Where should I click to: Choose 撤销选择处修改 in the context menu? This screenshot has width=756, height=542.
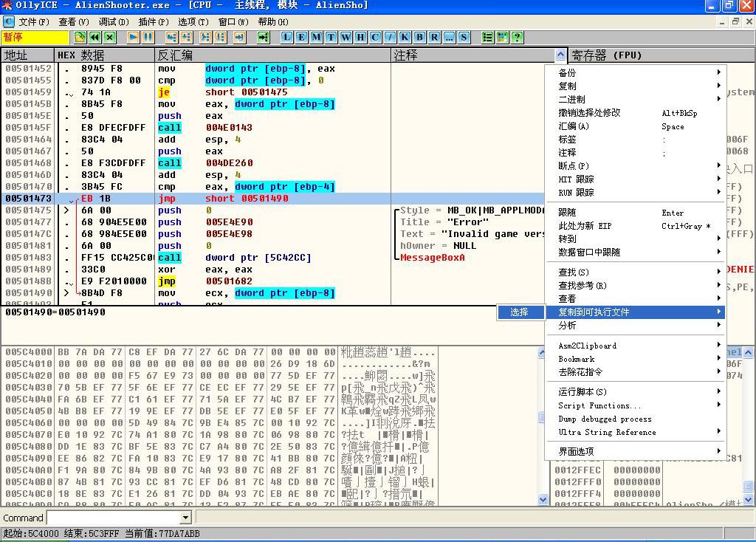click(635, 113)
